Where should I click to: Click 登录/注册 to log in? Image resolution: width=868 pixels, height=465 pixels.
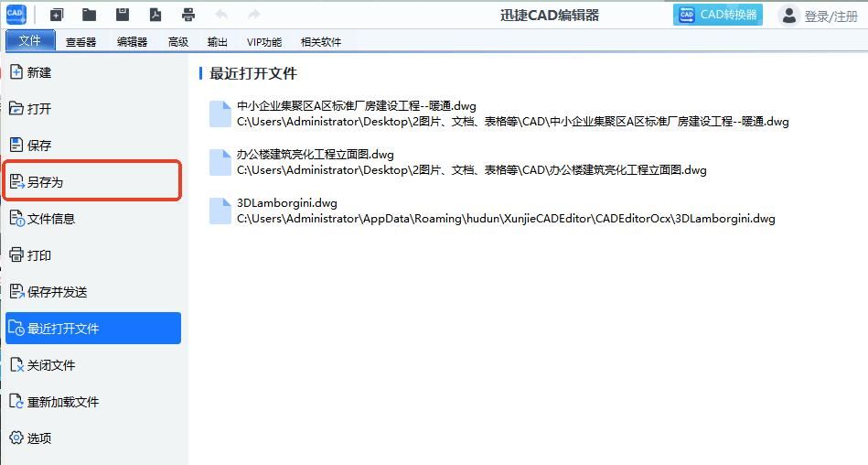pos(830,16)
